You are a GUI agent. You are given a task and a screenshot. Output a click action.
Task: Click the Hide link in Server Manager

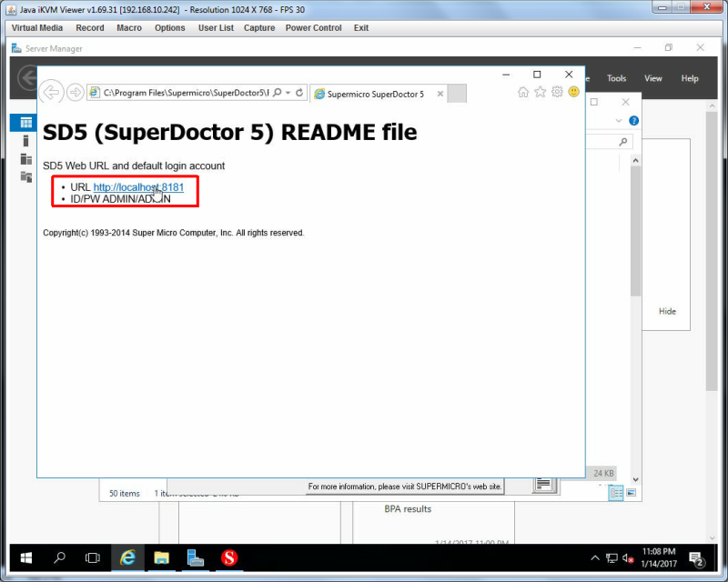[667, 311]
